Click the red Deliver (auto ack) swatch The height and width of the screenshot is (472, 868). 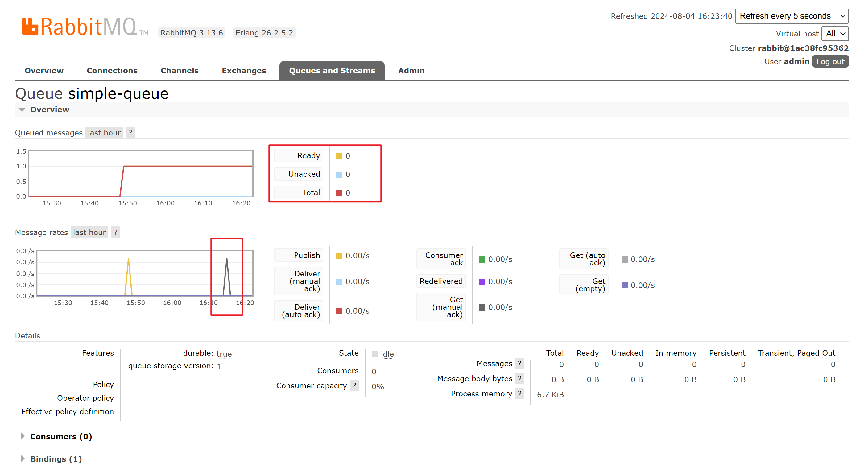pos(339,311)
